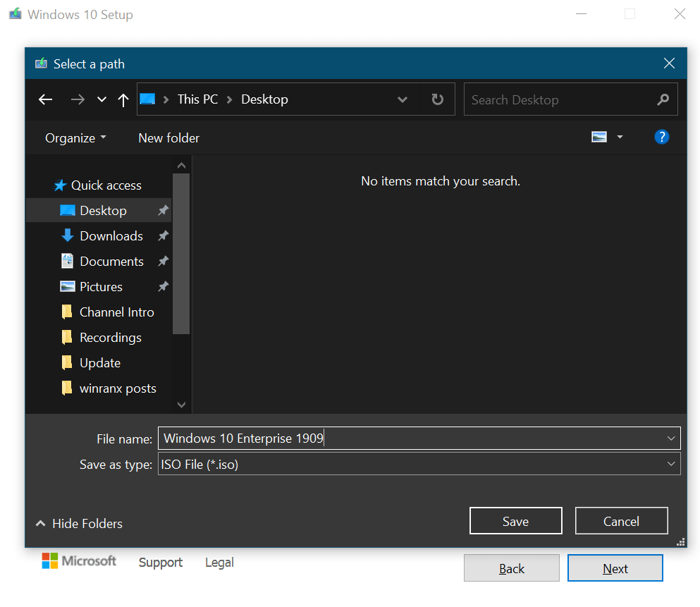
Task: Go forward using the forward arrow
Action: tap(78, 99)
